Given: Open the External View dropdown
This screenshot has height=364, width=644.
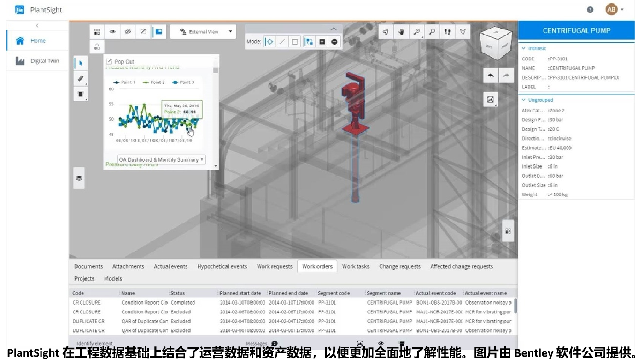Looking at the screenshot, I should click(x=203, y=32).
